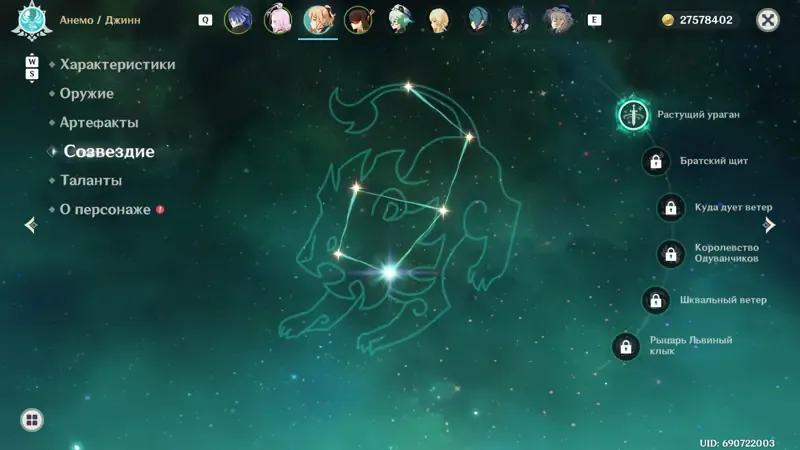Open the Таланты menu

coord(91,181)
